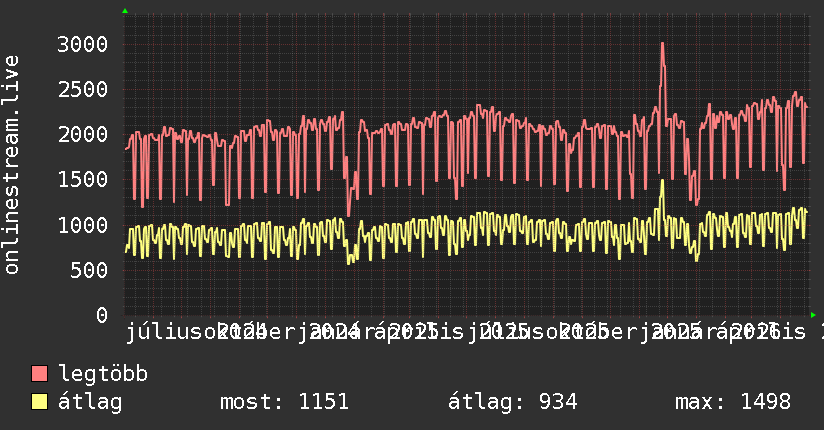
Task: Select the legtöbb legend label
Action: point(103,373)
